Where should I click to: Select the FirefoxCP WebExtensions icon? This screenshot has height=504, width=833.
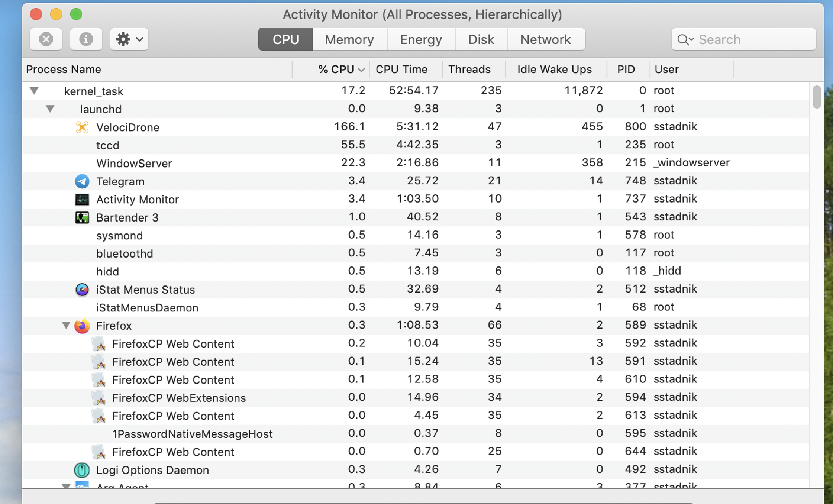point(99,397)
